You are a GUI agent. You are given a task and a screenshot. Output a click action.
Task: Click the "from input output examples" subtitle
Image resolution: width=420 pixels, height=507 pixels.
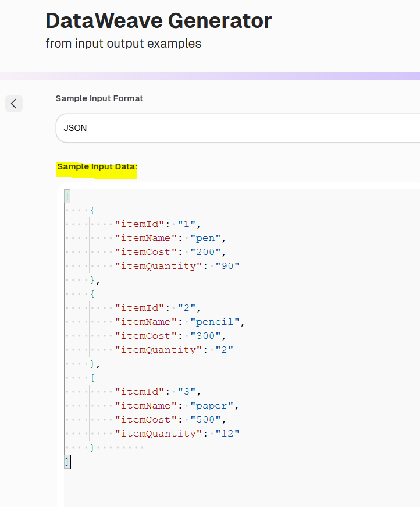123,44
